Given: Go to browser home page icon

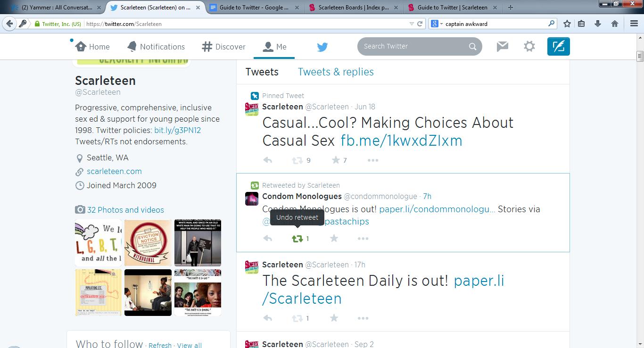Looking at the screenshot, I should tap(615, 24).
